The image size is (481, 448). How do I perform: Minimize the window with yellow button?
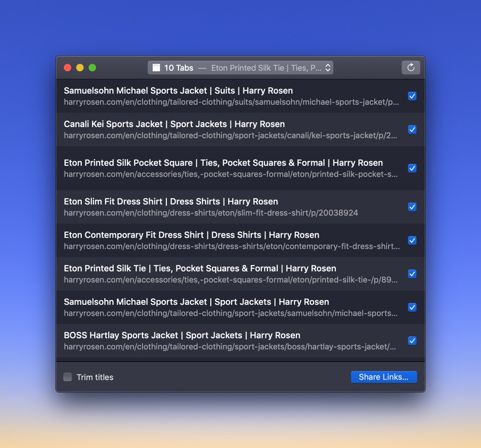coord(80,67)
